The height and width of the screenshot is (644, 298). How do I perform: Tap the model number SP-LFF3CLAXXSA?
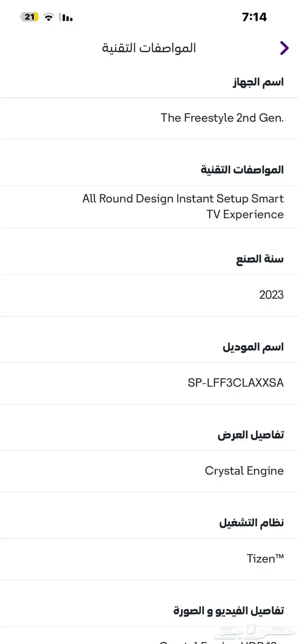[235, 383]
